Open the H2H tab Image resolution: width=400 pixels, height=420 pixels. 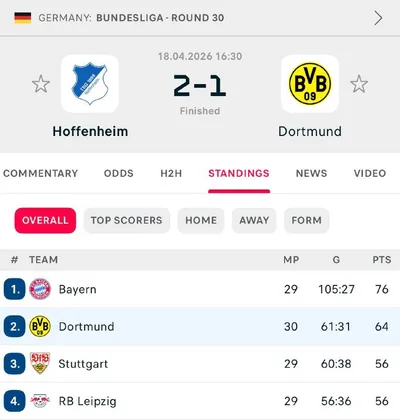coord(171,173)
